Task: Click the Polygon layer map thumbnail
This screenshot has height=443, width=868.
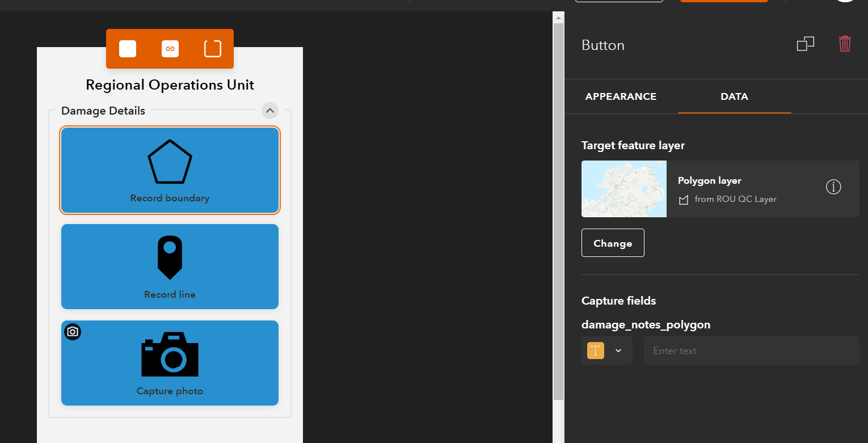Action: (x=623, y=189)
